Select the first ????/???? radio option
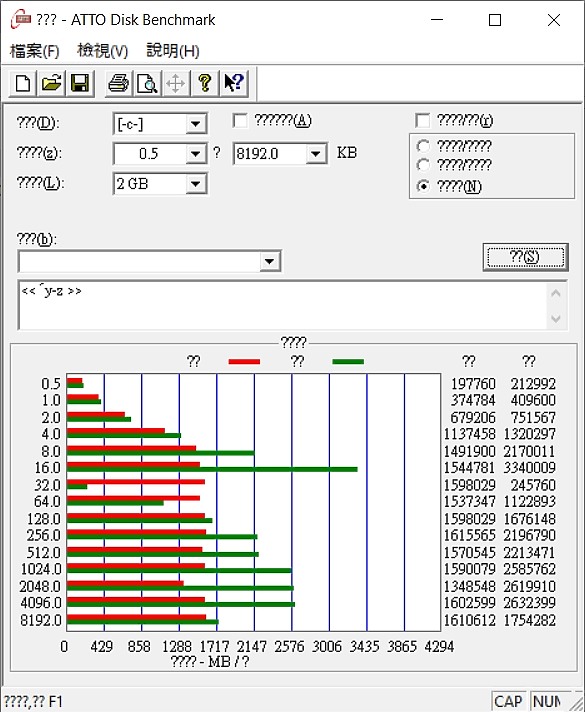Screen dimensions: 585x712 423,146
